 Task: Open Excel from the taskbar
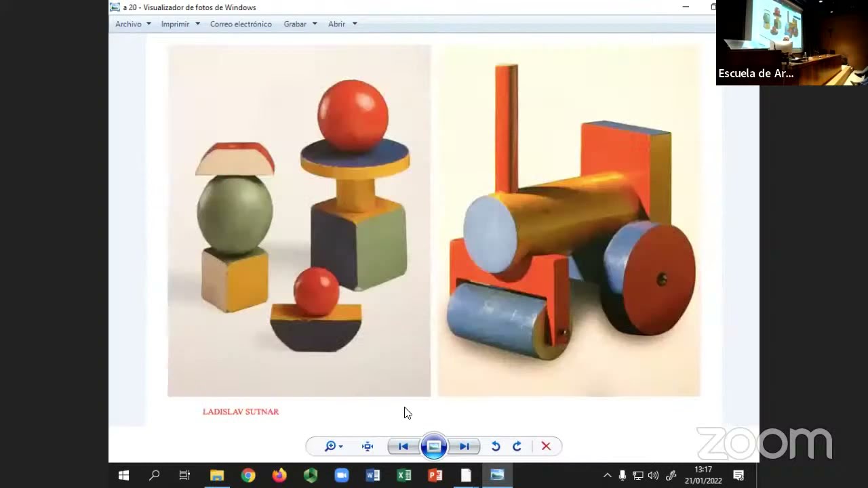[x=404, y=476]
